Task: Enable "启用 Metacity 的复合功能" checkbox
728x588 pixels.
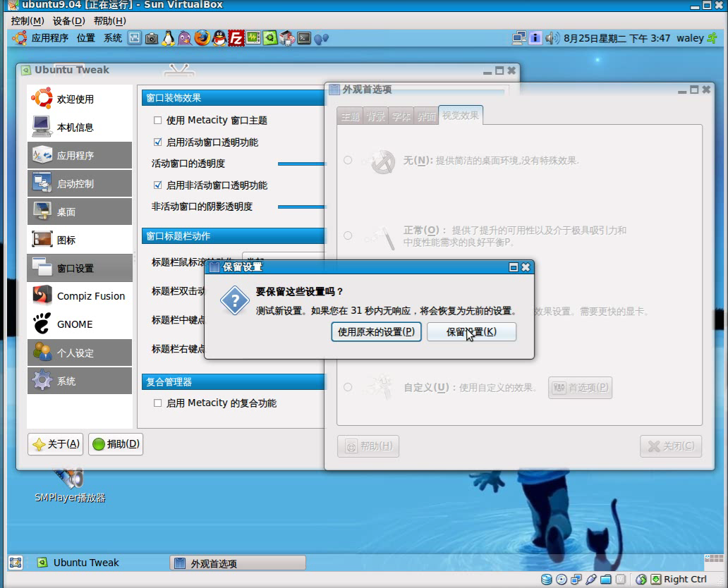Action: point(158,403)
